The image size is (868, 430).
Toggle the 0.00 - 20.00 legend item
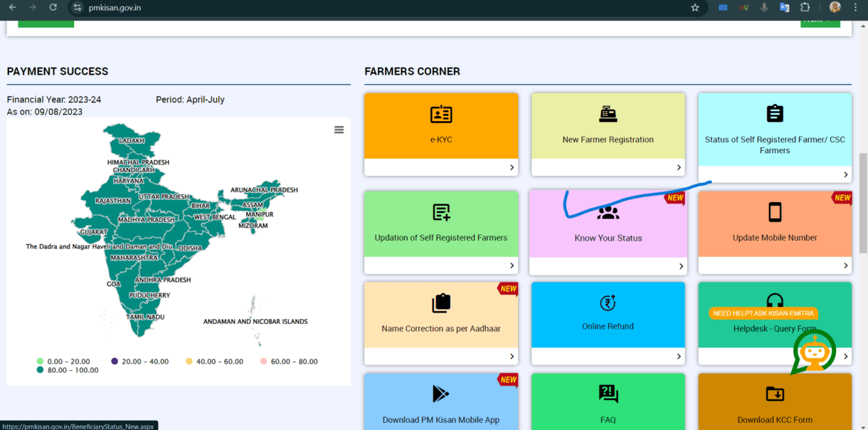pos(63,362)
